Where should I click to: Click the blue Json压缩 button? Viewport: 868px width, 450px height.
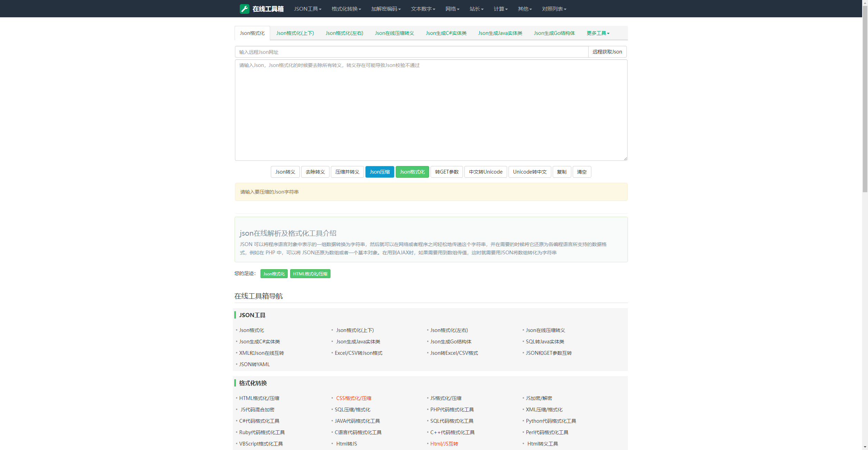379,172
